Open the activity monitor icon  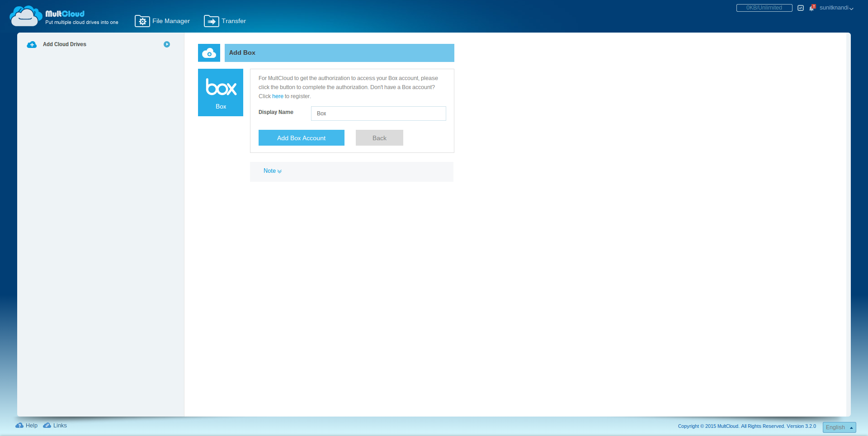click(x=801, y=8)
